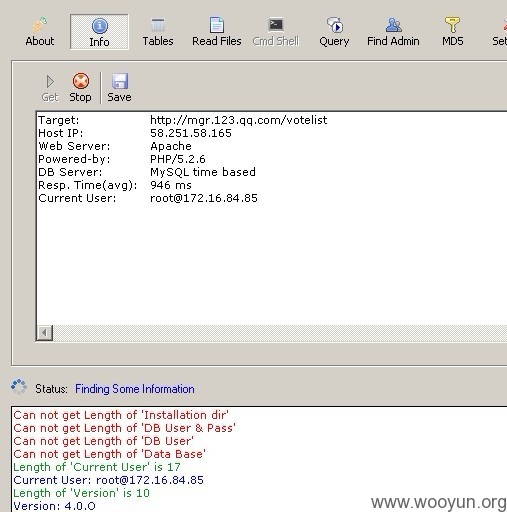Click the Stop icon button
507x512 pixels.
(81, 81)
